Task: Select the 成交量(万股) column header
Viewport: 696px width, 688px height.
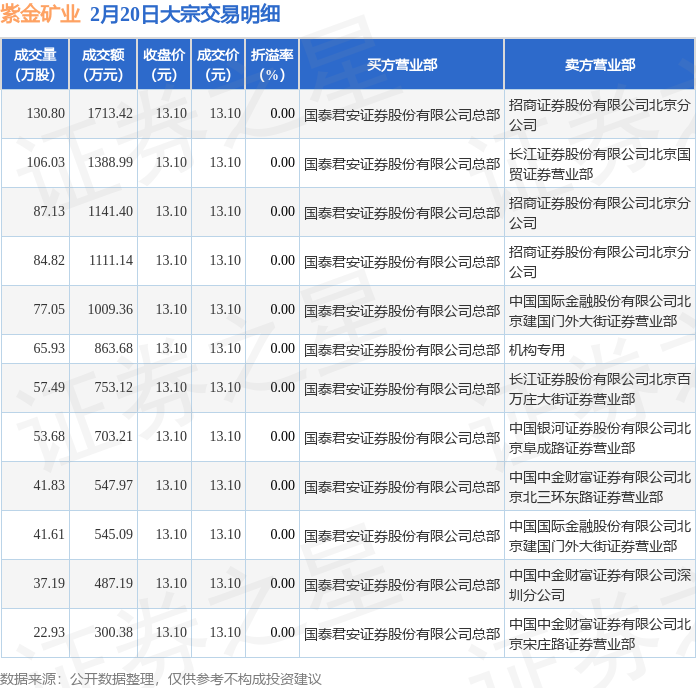Action: [35, 65]
